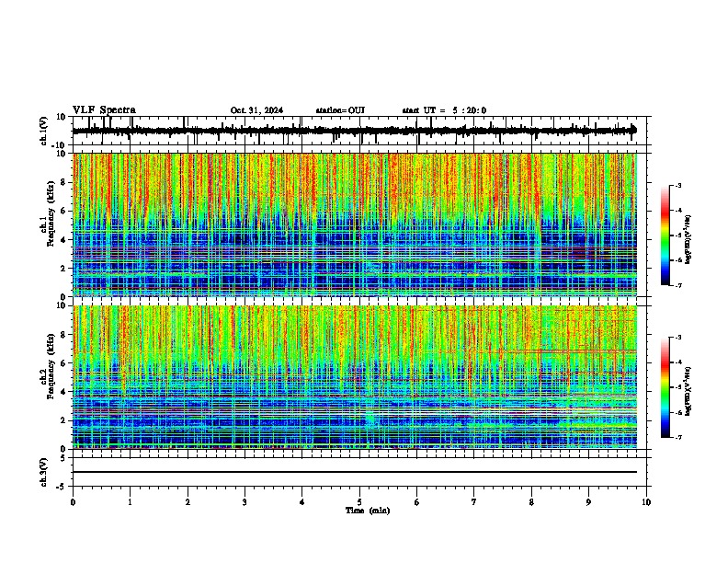This screenshot has height=563, width=728.
Task: Click the ch.2 spectrogram color scale bar
Action: pyautogui.click(x=665, y=387)
